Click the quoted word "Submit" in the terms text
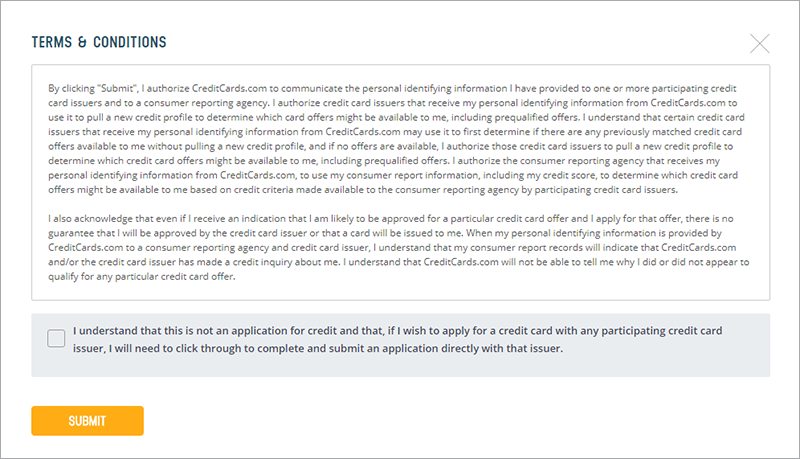This screenshot has height=459, width=800. (118, 88)
